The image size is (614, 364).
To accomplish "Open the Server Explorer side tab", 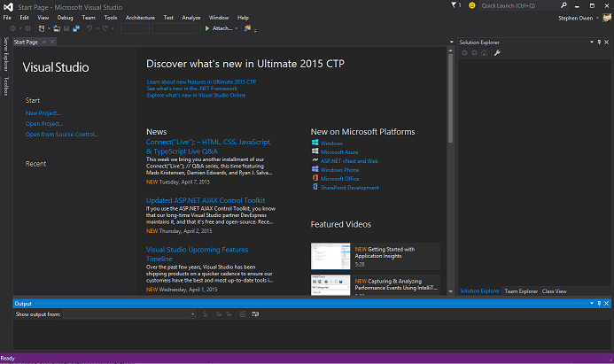I will click(6, 54).
